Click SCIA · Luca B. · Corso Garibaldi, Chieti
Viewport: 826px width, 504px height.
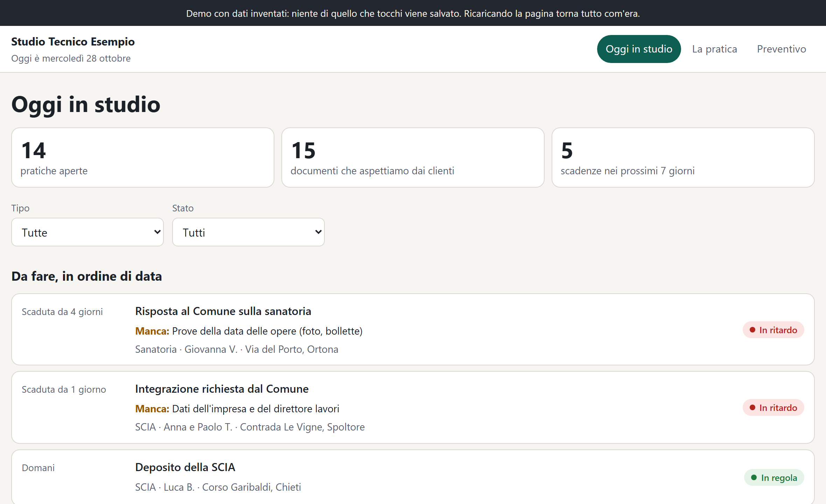click(x=218, y=487)
